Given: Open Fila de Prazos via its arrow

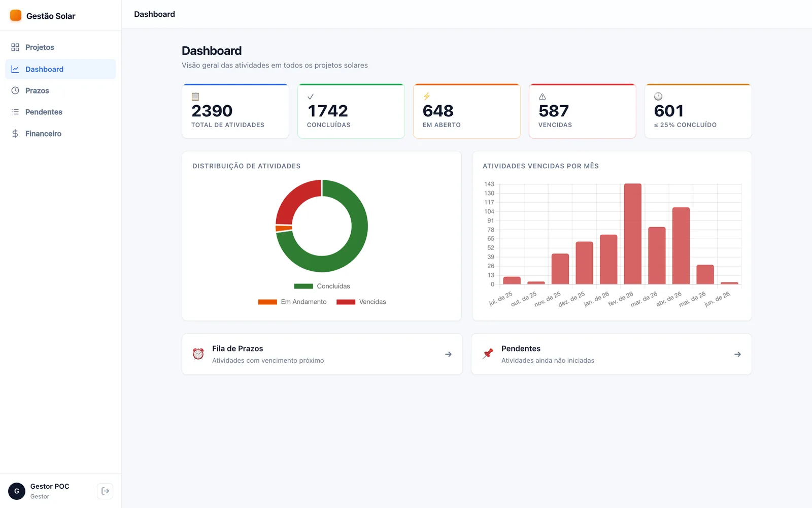Looking at the screenshot, I should click(448, 354).
